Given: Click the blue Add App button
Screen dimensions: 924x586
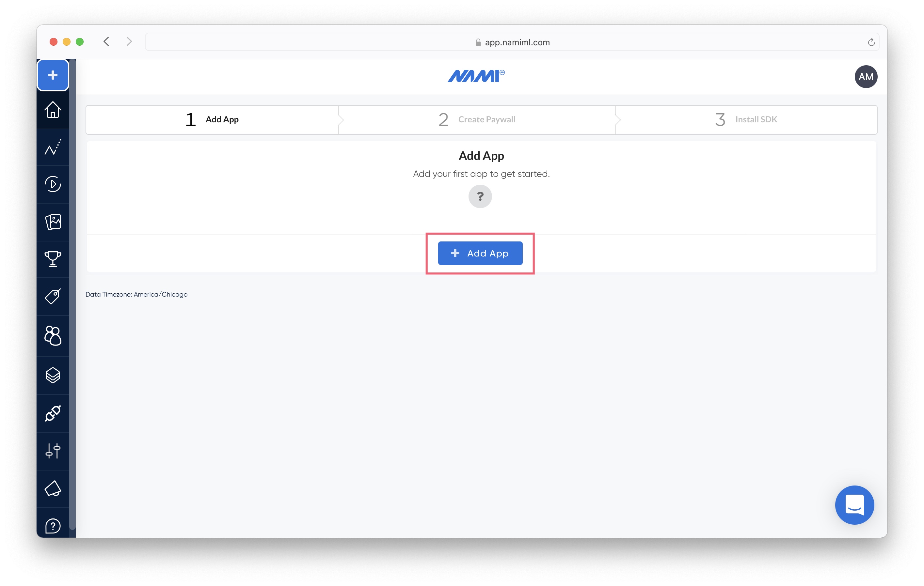Looking at the screenshot, I should click(x=480, y=253).
